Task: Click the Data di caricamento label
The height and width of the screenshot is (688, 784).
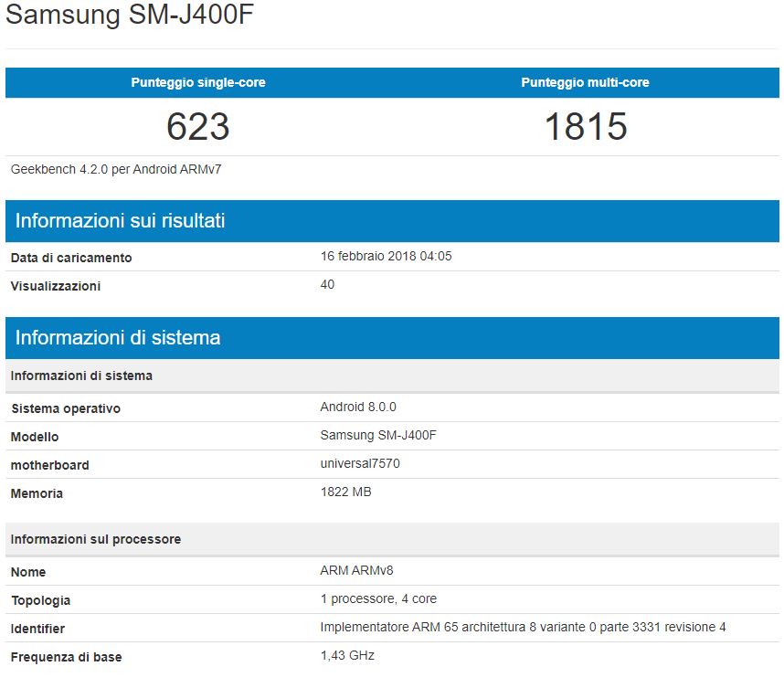Action: coord(71,258)
